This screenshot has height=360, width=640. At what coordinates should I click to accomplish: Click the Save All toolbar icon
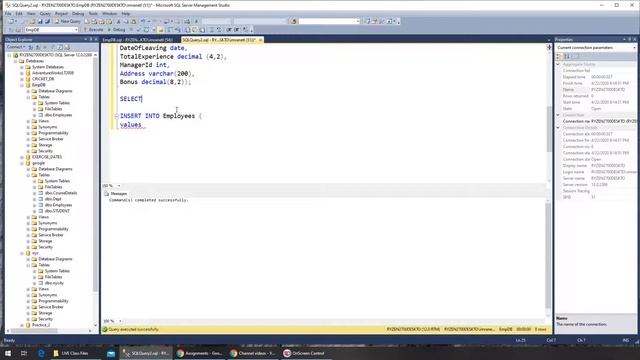(x=47, y=21)
